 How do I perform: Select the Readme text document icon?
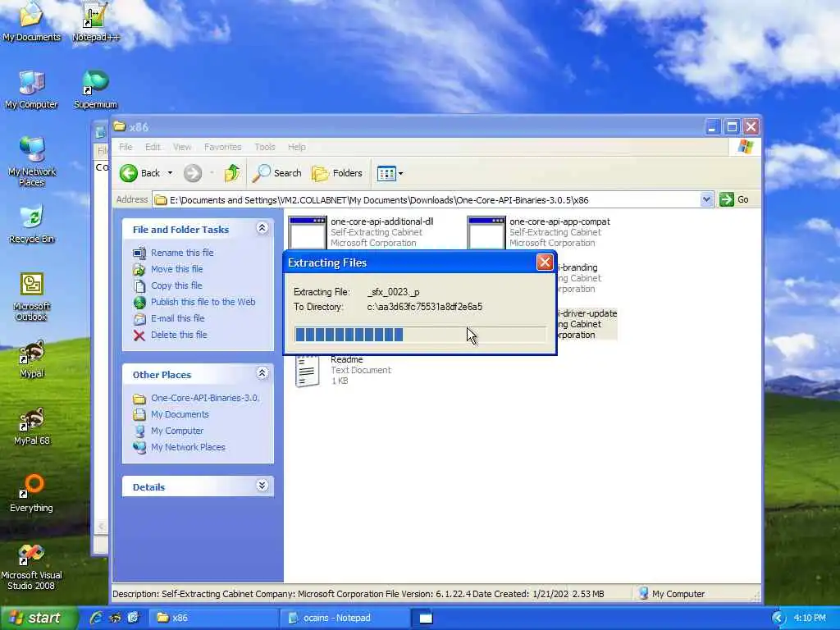coord(307,371)
